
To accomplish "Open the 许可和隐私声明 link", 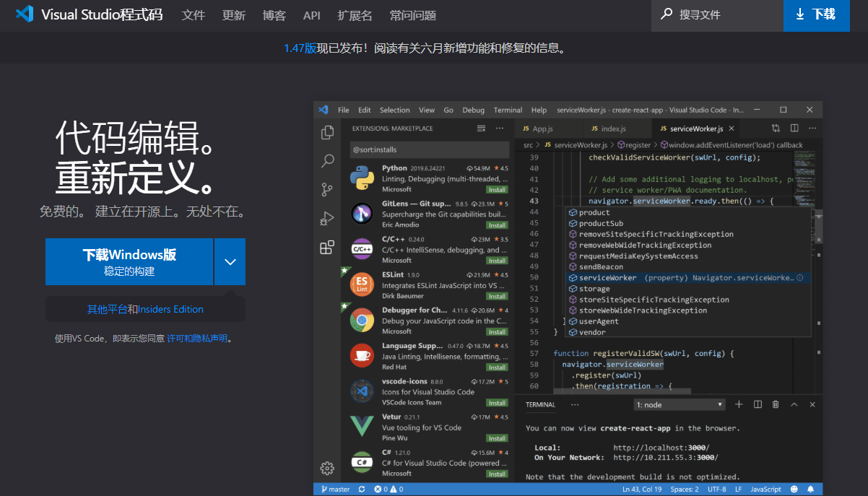I will coord(197,338).
